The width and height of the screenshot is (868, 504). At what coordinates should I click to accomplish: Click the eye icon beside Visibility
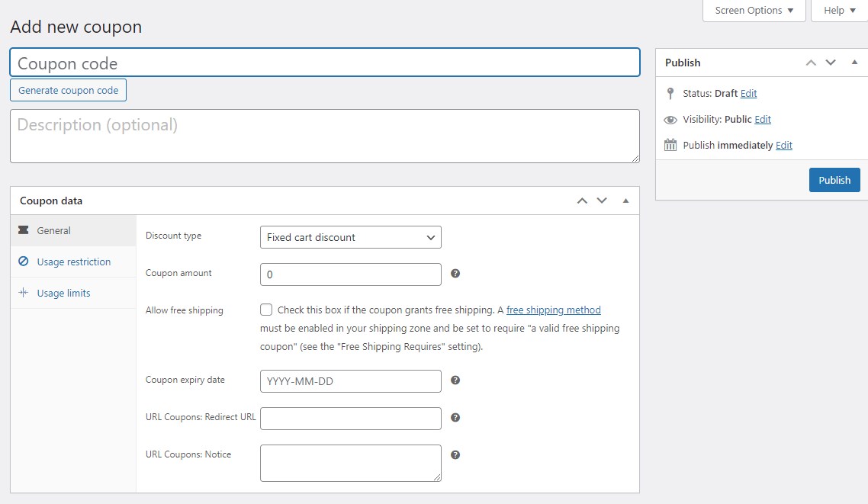click(670, 120)
